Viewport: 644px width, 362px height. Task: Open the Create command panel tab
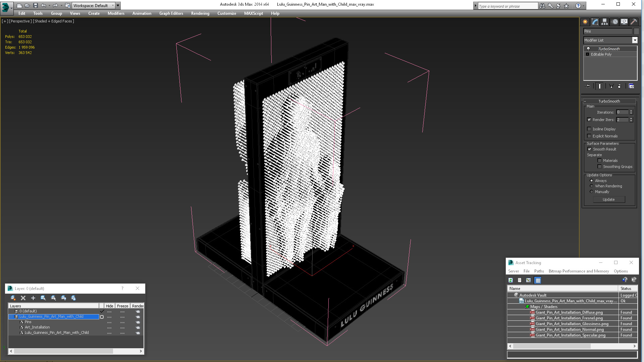tap(585, 22)
